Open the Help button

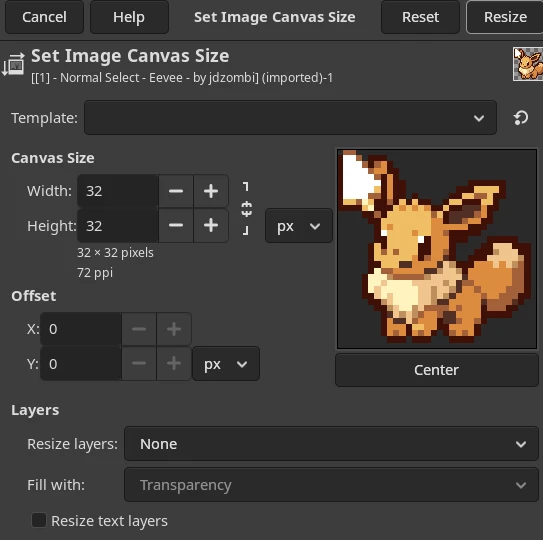(x=129, y=17)
